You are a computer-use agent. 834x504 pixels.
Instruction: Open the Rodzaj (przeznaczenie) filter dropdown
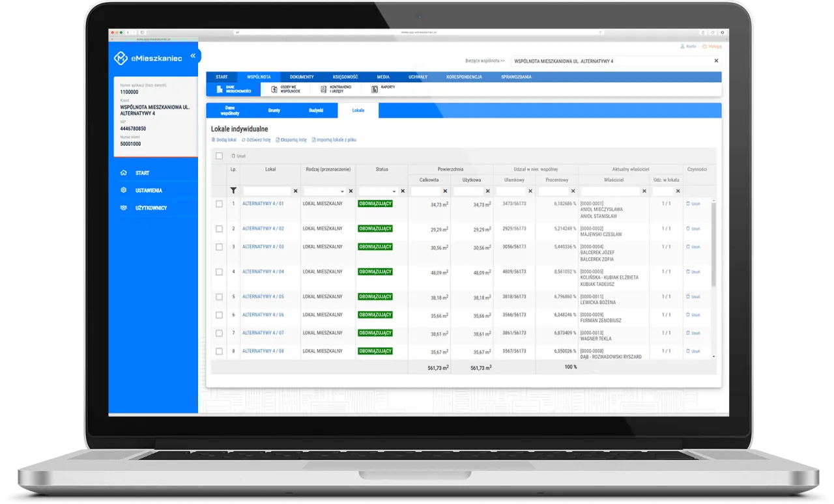point(342,191)
